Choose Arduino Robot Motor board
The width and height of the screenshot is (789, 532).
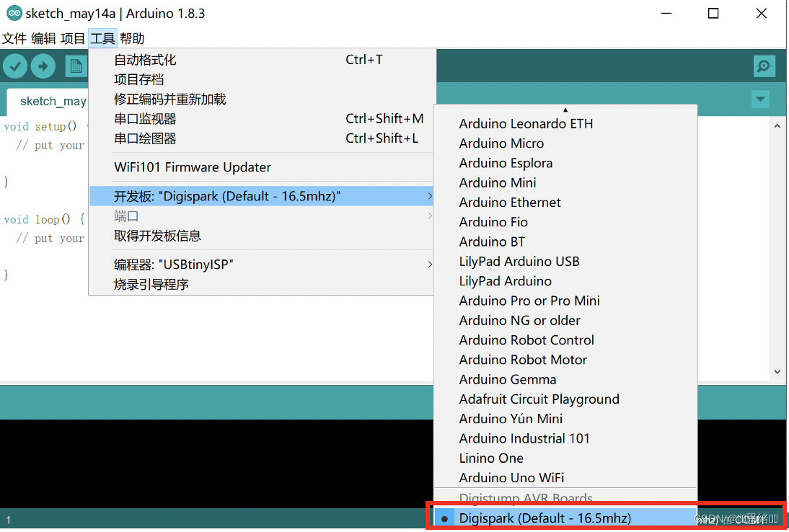[565, 360]
